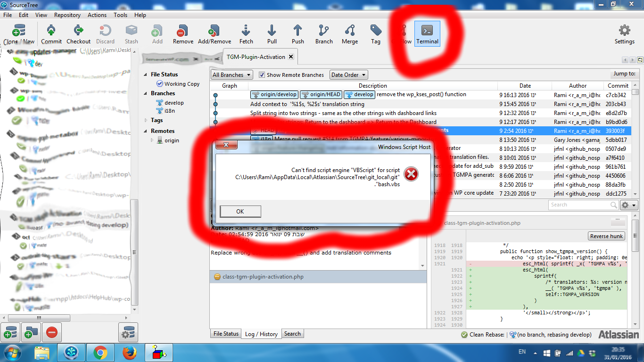Expand the origin remote node
This screenshot has width=644, height=362.
(x=152, y=140)
